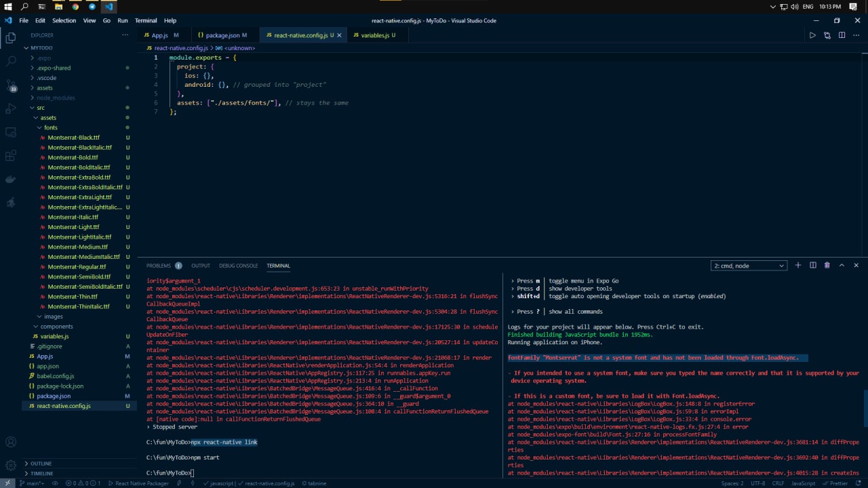Open the Explorer view in activity bar
The image size is (868, 488).
click(11, 38)
